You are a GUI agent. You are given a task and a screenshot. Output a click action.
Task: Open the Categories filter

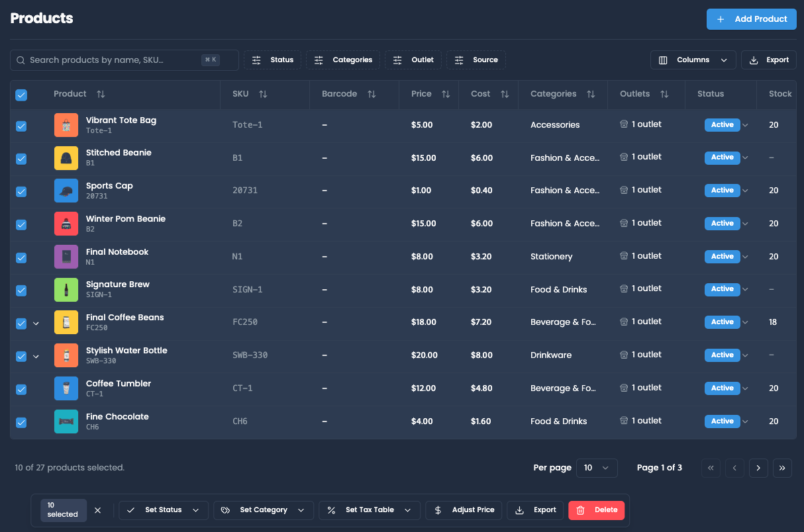tap(343, 60)
